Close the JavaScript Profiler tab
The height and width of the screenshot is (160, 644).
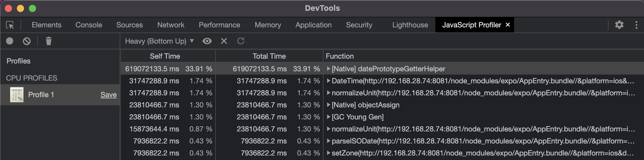[508, 25]
